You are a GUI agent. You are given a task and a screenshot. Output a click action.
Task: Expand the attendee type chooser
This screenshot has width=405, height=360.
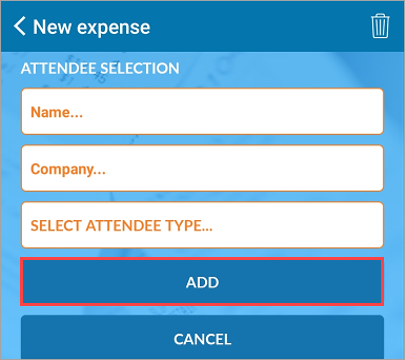pos(202,225)
